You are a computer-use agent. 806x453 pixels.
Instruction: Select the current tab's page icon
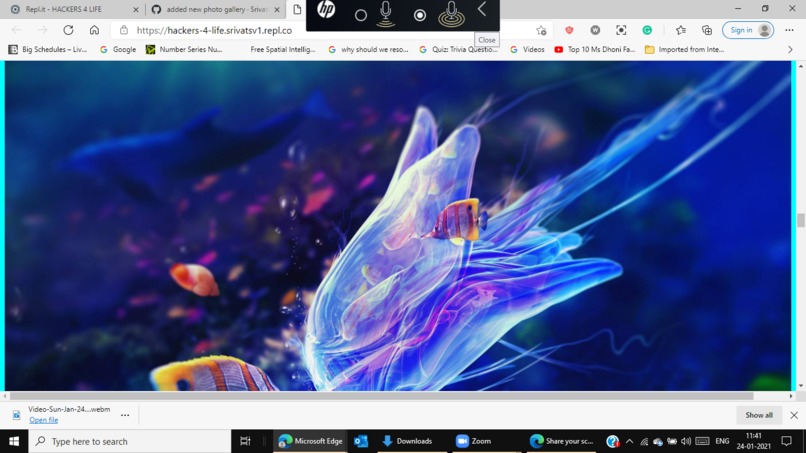pos(297,9)
